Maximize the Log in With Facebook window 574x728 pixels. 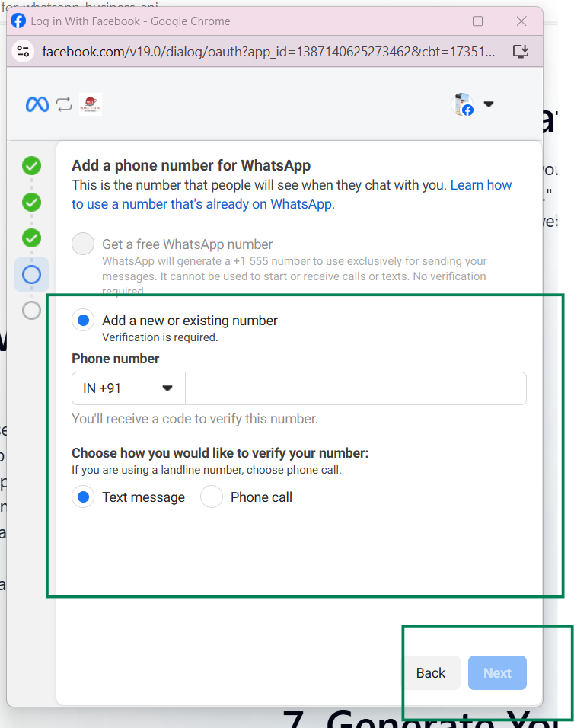pos(477,21)
